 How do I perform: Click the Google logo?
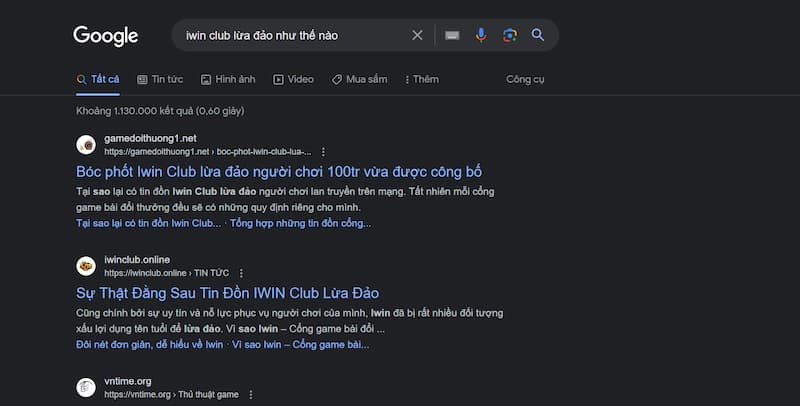pos(105,36)
